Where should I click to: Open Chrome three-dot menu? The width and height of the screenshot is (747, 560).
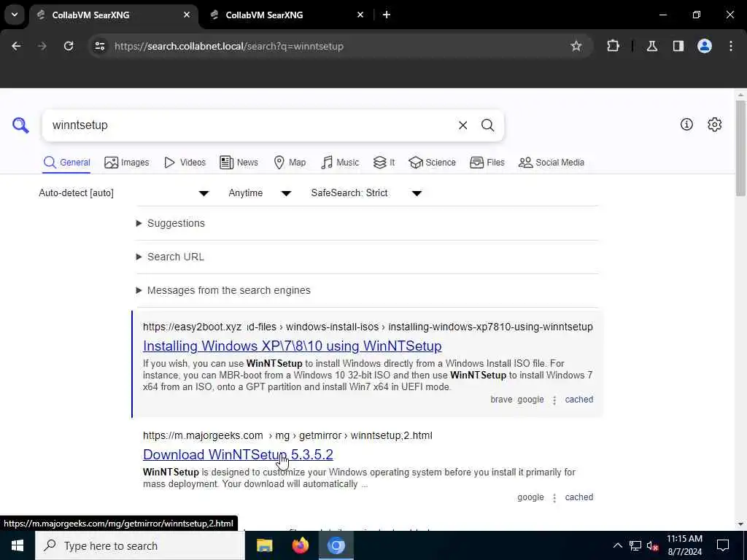tap(731, 46)
